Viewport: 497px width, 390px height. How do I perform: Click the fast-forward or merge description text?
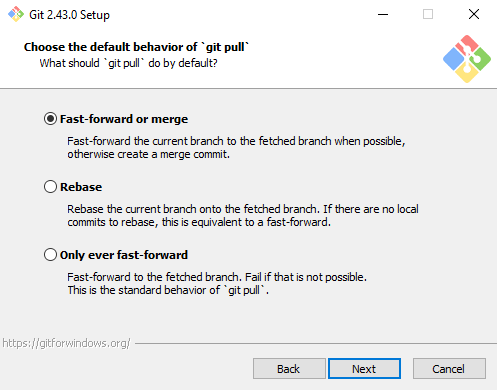[236, 148]
